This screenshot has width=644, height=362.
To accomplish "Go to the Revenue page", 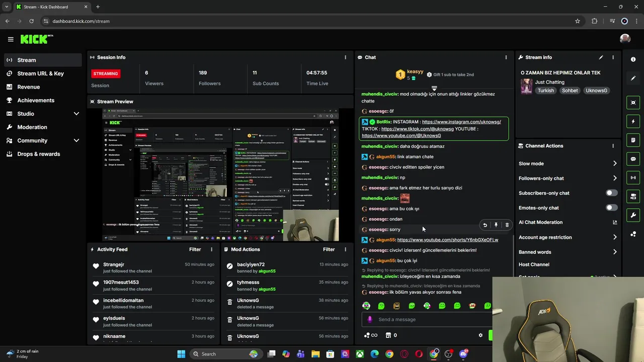I will coord(42,87).
